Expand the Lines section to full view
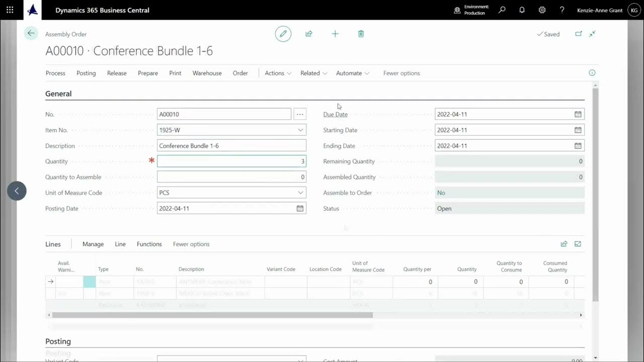The width and height of the screenshot is (644, 362). (578, 244)
